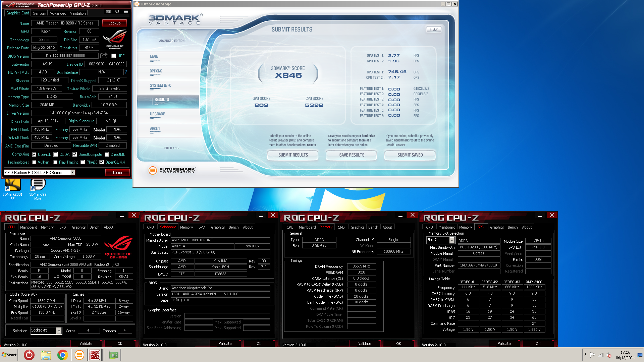This screenshot has height=362, width=644.
Task: Click the volume icon in system tray
Action: click(609, 355)
